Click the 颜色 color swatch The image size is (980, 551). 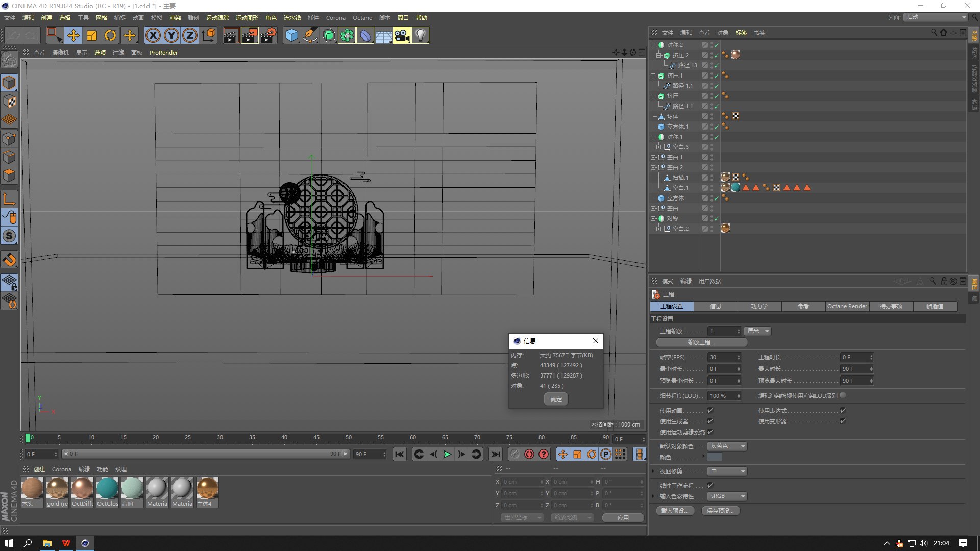click(x=715, y=457)
